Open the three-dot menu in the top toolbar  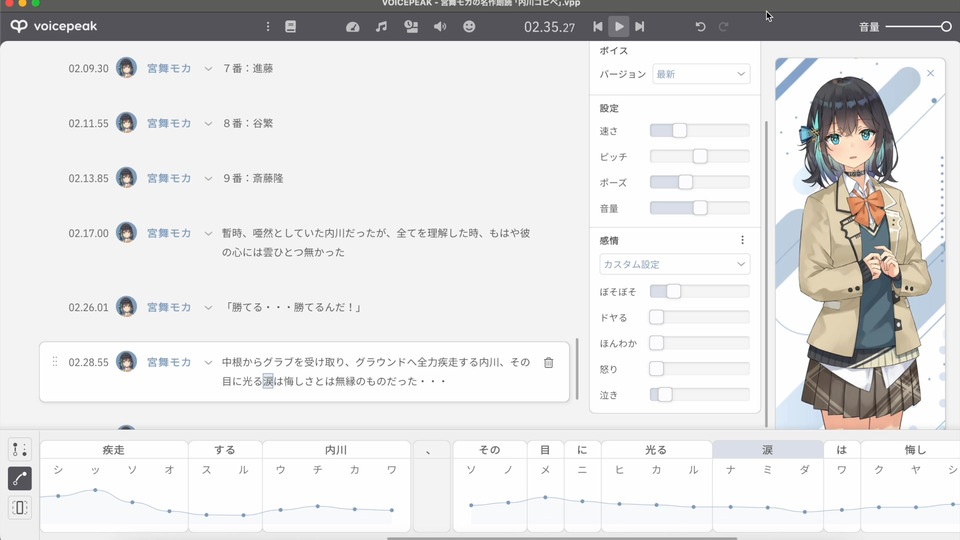tap(268, 26)
